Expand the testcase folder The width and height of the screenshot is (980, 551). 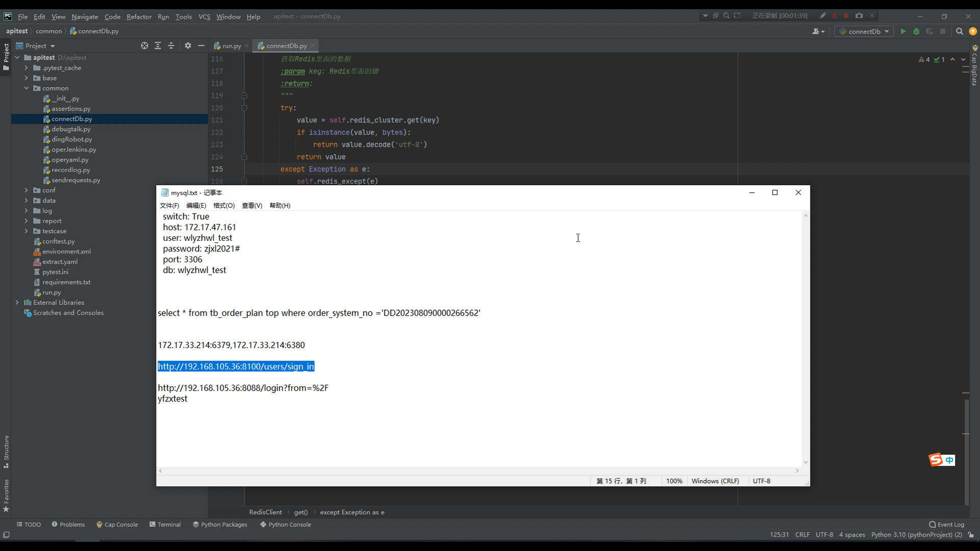[x=26, y=231]
